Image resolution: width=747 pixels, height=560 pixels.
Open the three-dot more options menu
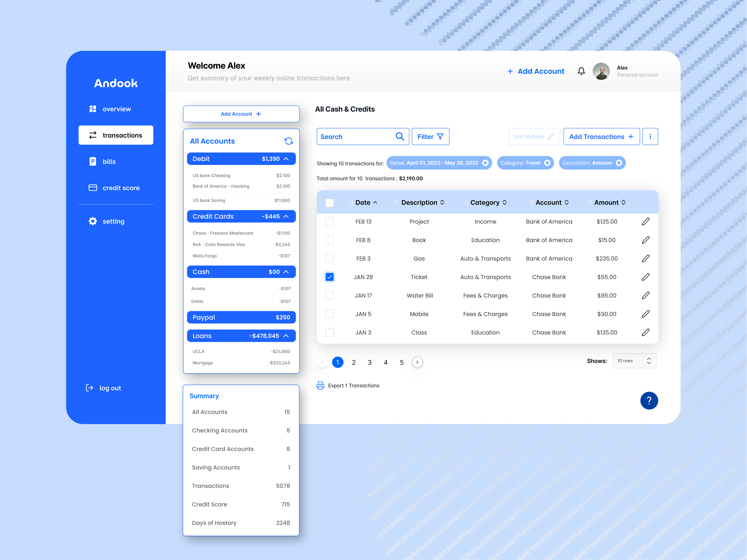(650, 136)
